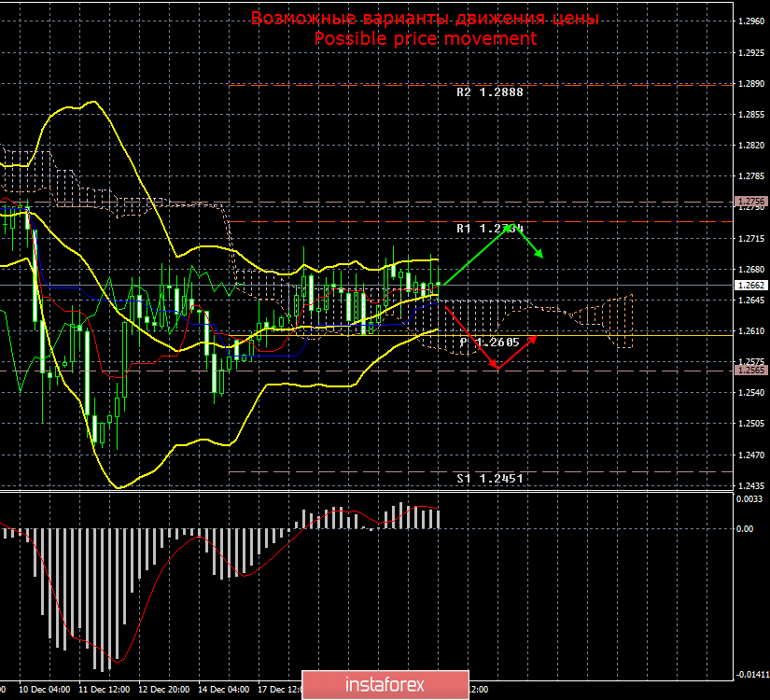The height and width of the screenshot is (700, 770).
Task: Click the 1.2680 price axis value
Action: (x=751, y=269)
